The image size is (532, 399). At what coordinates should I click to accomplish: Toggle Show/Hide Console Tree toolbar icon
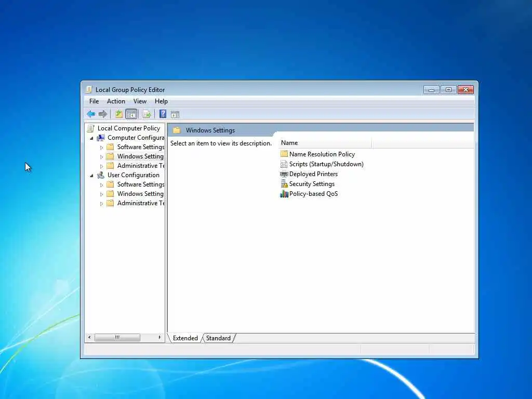point(131,114)
